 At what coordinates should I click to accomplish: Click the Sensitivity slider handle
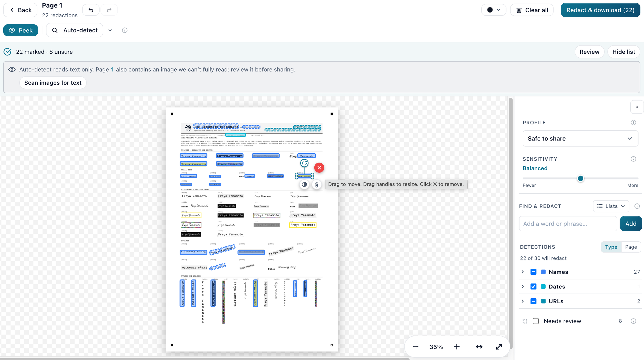(x=580, y=178)
